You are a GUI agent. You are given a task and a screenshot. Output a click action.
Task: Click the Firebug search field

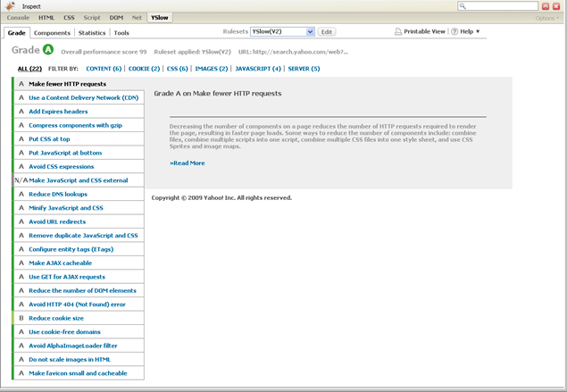[497, 6]
